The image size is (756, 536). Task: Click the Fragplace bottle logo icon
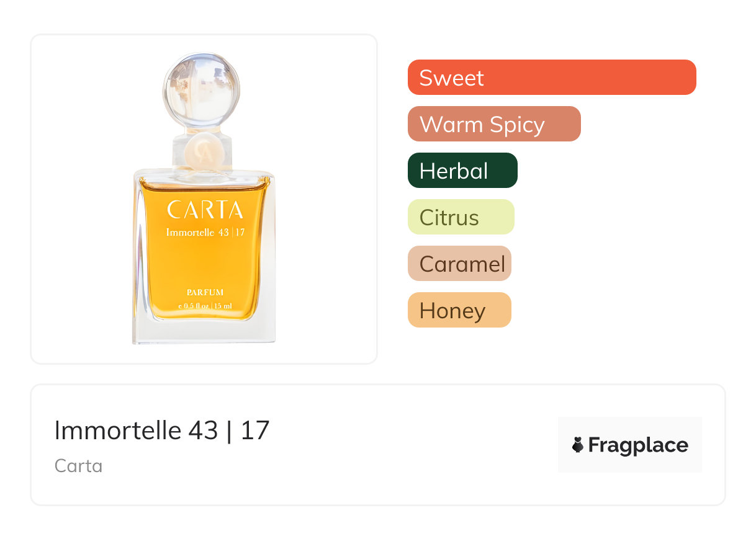point(578,445)
